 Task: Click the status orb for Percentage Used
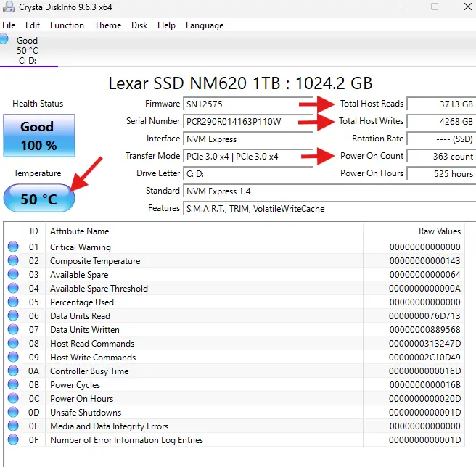point(13,302)
